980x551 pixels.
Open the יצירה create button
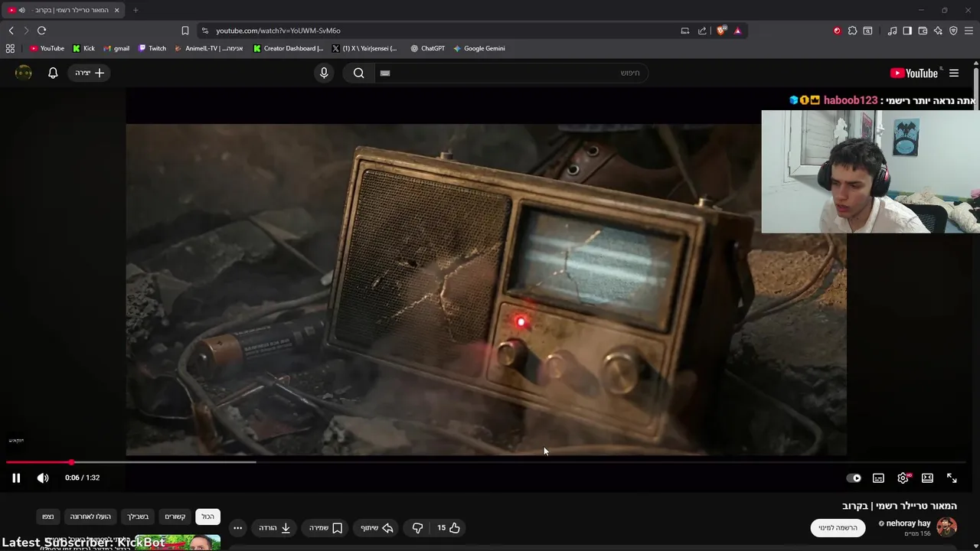[x=90, y=73]
